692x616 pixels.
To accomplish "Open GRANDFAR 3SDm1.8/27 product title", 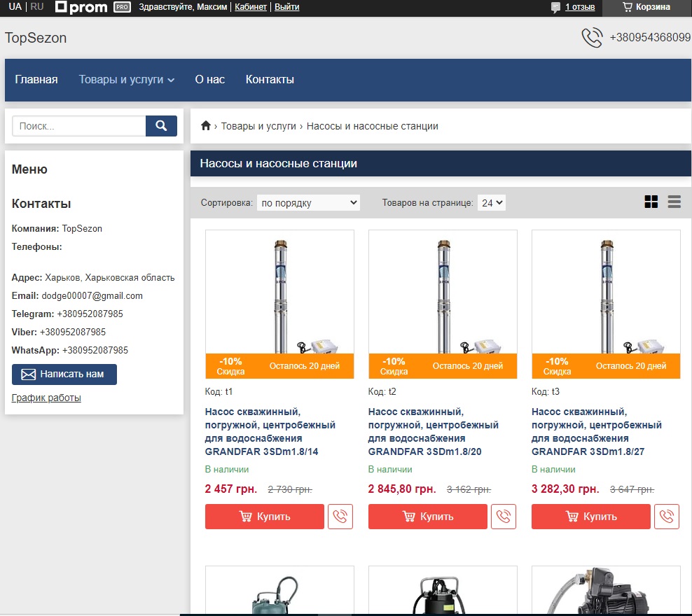I will 597,432.
